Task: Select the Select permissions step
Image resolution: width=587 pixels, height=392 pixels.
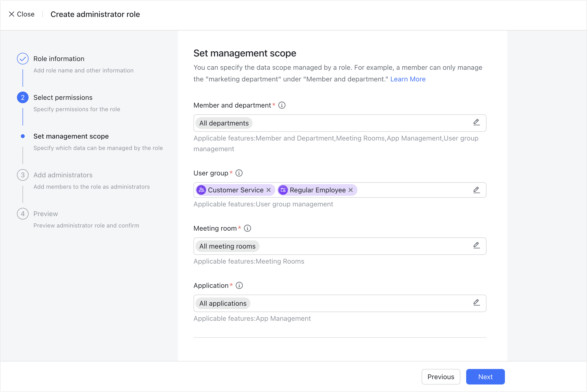Action: pyautogui.click(x=63, y=97)
